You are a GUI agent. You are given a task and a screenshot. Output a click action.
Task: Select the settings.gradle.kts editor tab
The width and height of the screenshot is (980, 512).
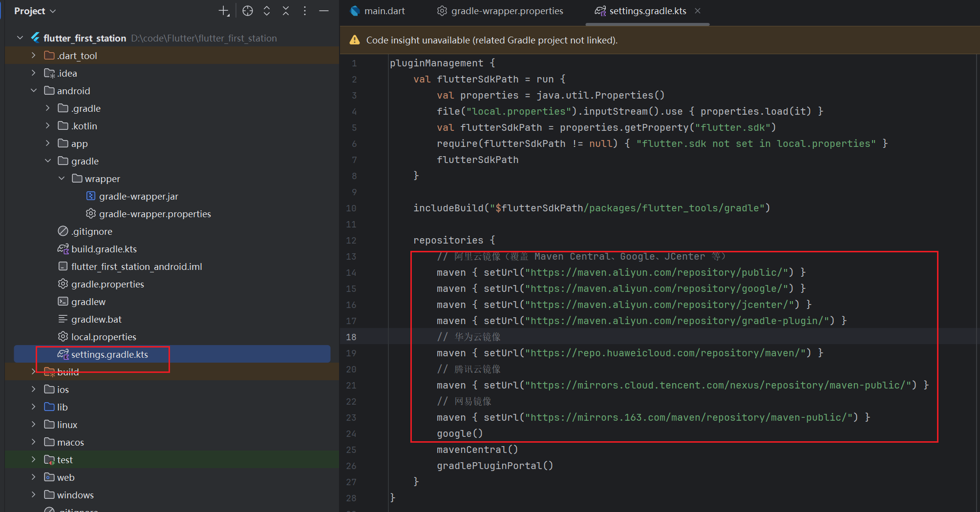pos(648,11)
